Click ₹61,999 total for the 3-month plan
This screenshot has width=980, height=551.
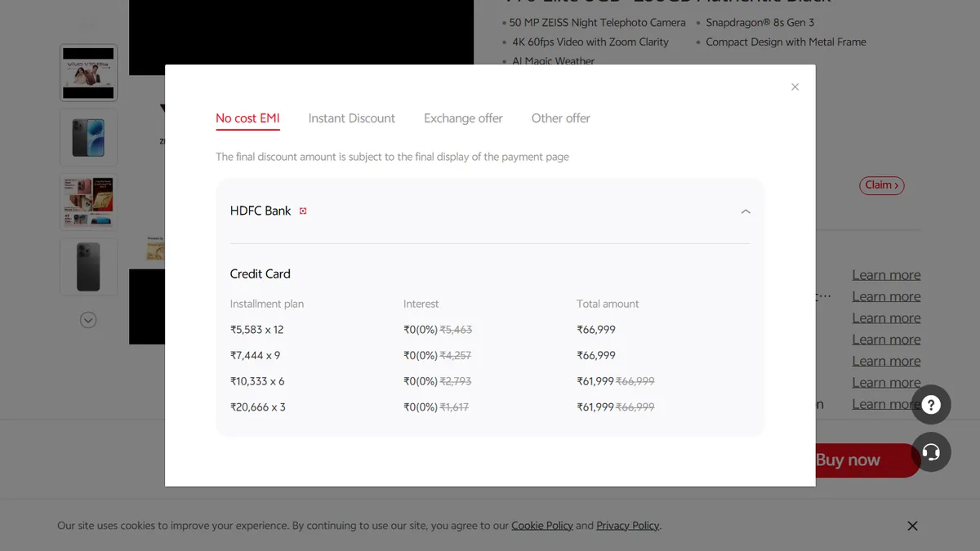coord(595,407)
